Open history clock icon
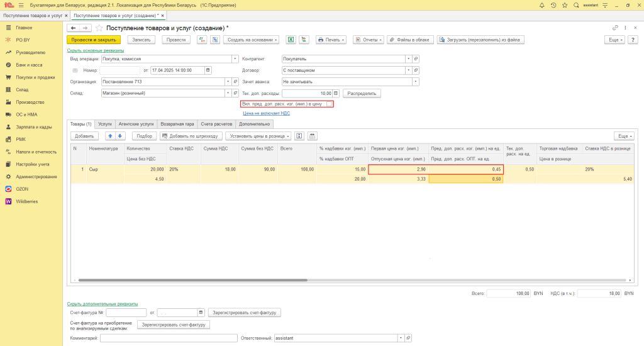The width and height of the screenshot is (644, 346). coord(553,5)
